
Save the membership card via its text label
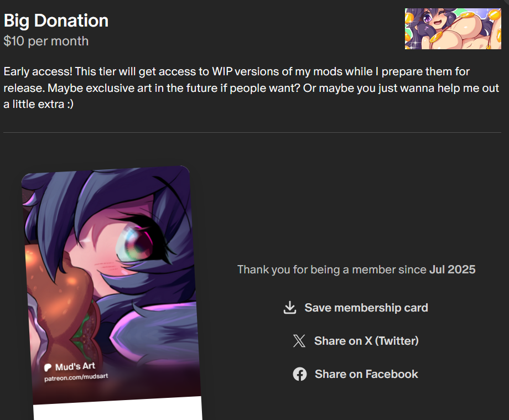[366, 308]
